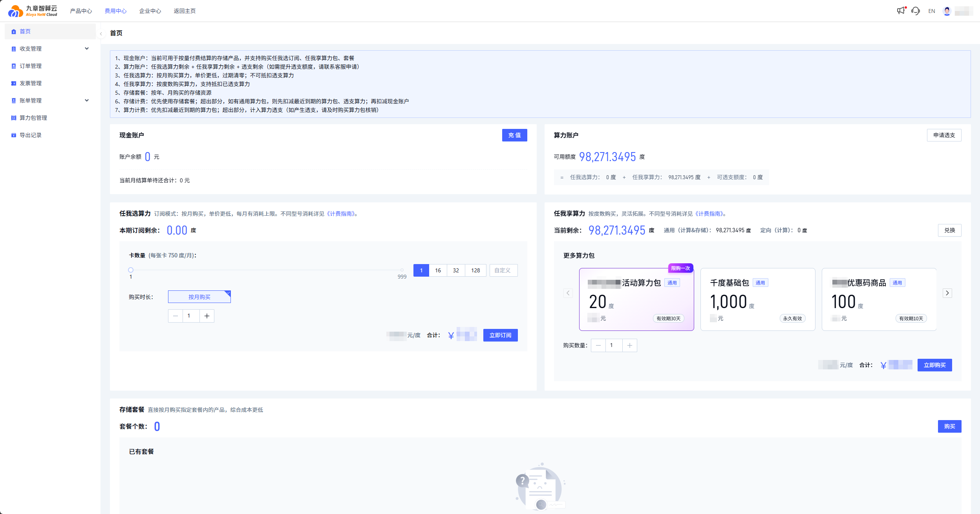
Task: Show next compute packages with right arrow
Action: click(x=947, y=293)
